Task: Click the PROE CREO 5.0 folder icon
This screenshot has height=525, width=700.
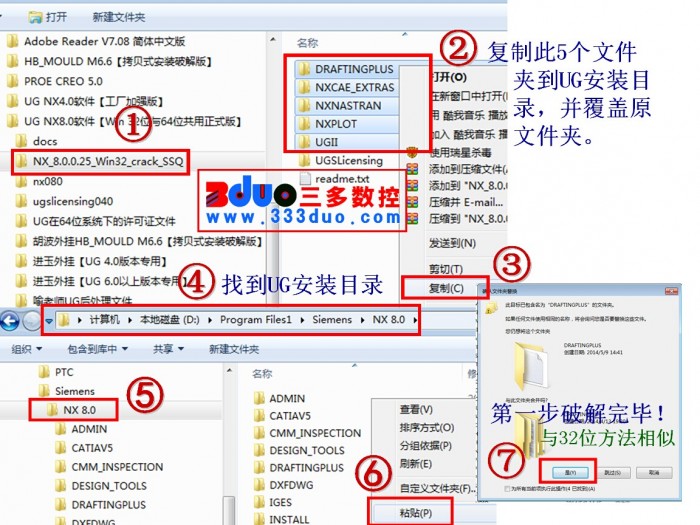Action: pyautogui.click(x=12, y=81)
